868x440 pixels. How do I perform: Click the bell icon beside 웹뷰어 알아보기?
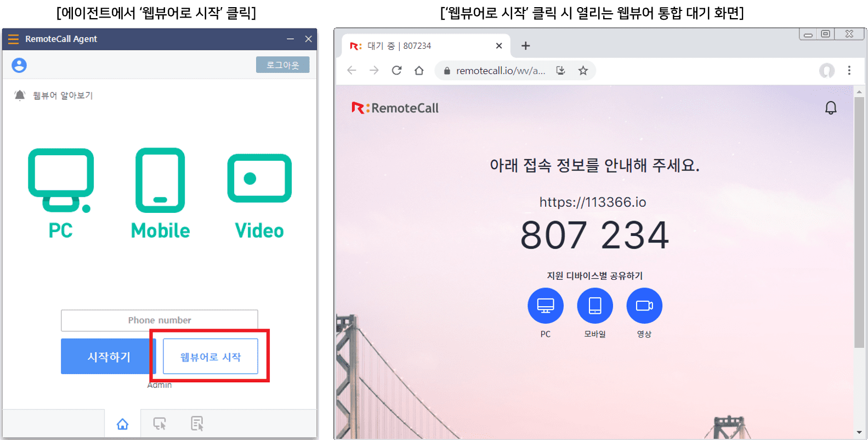(x=20, y=95)
